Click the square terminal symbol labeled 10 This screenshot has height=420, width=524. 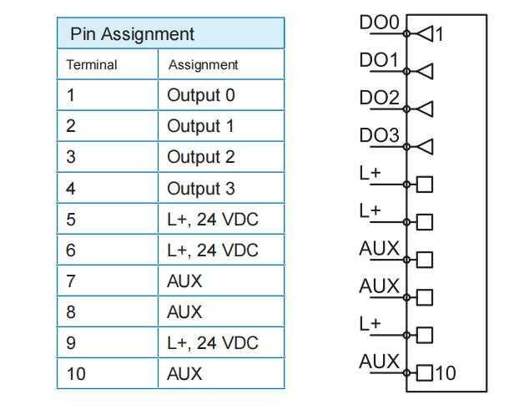[x=425, y=373]
